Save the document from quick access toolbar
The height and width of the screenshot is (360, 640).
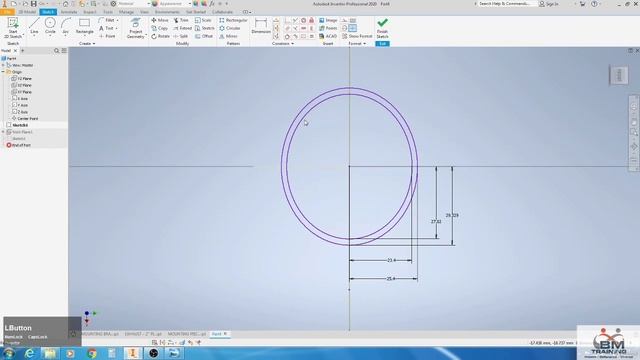[x=33, y=4]
